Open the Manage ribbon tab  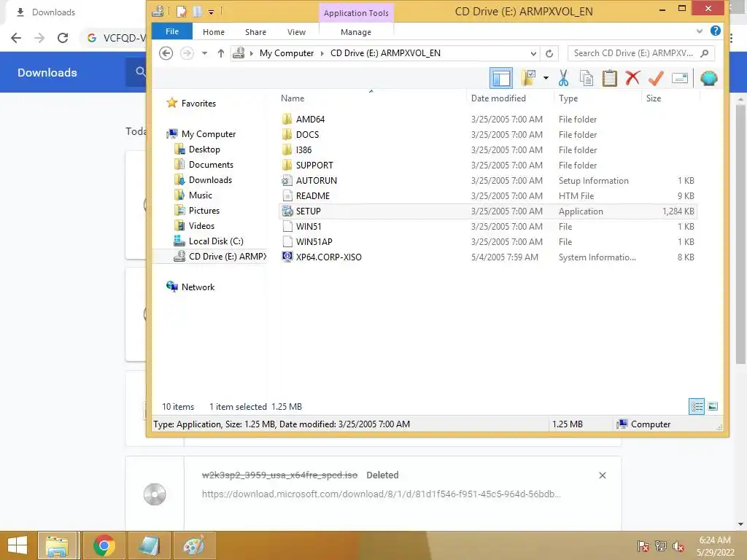pyautogui.click(x=356, y=32)
